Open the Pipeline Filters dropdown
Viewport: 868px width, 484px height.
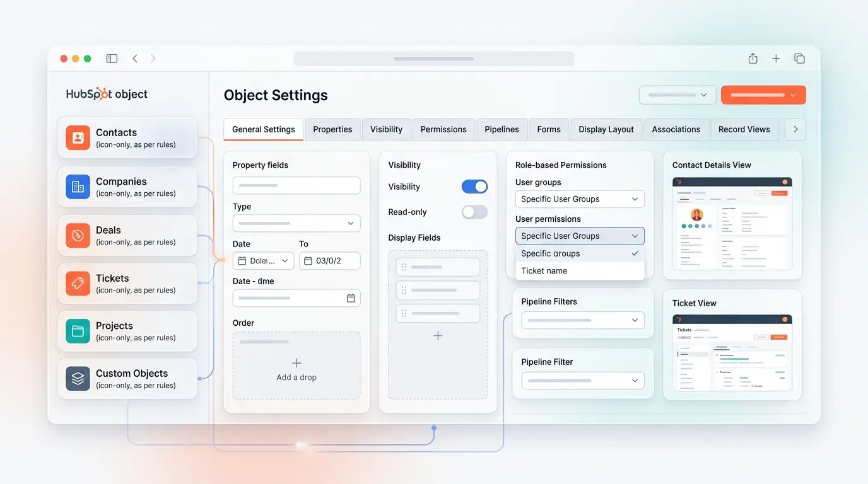click(583, 320)
